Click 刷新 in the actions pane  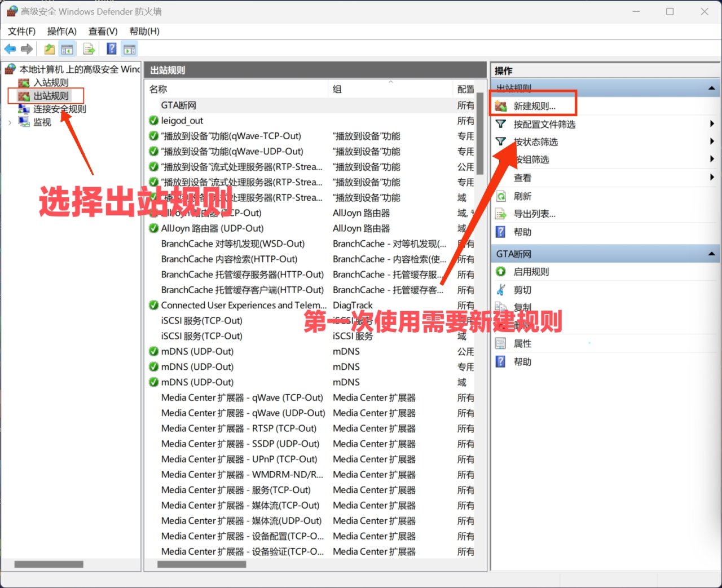tap(522, 196)
